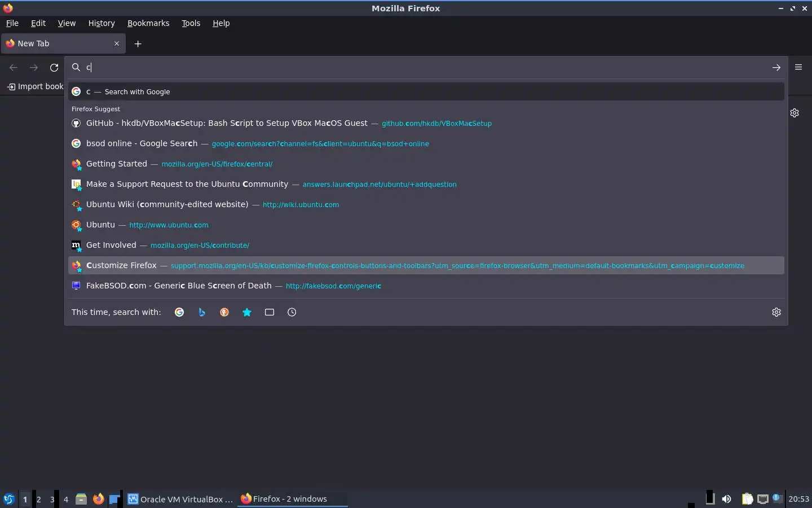Click the 'Firefox Suggest' label
812x508 pixels.
pyautogui.click(x=96, y=109)
